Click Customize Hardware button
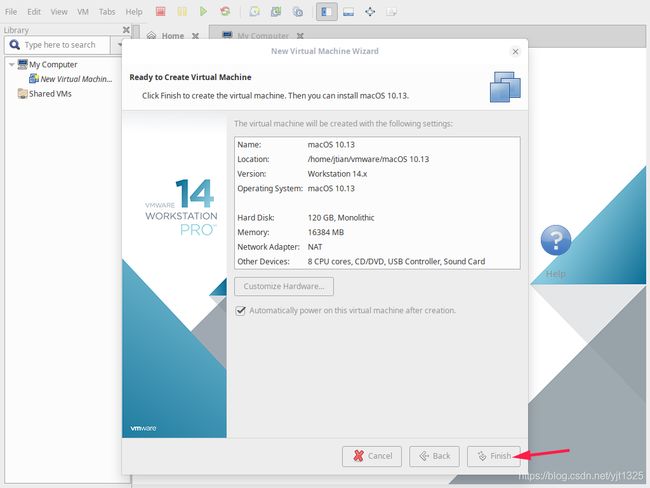The height and width of the screenshot is (488, 650). point(284,286)
